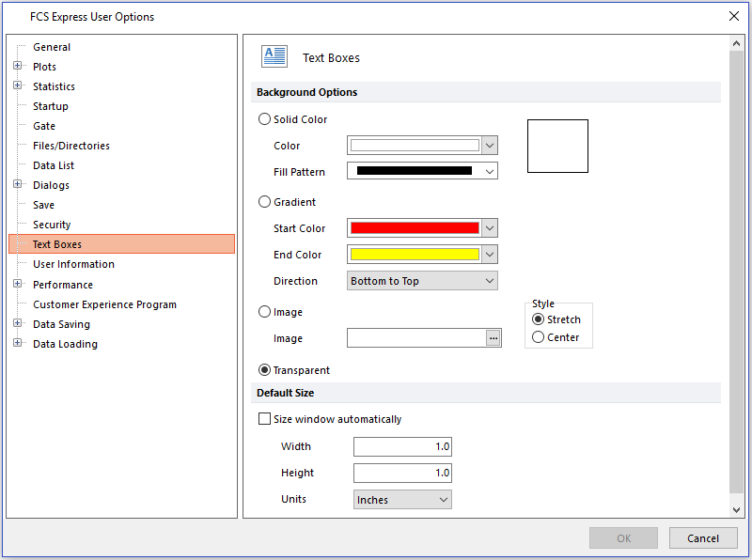Click the Width input field
Image resolution: width=752 pixels, height=560 pixels.
pyautogui.click(x=402, y=446)
